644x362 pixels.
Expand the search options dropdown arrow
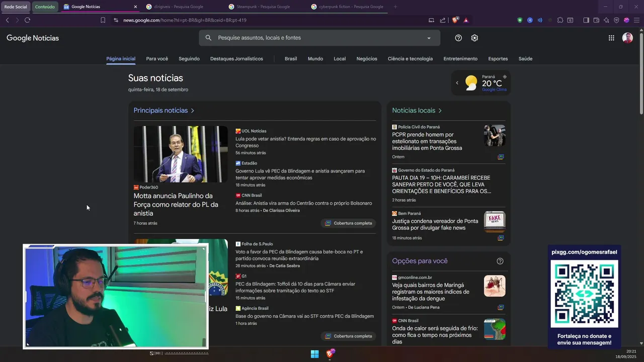coord(429,38)
